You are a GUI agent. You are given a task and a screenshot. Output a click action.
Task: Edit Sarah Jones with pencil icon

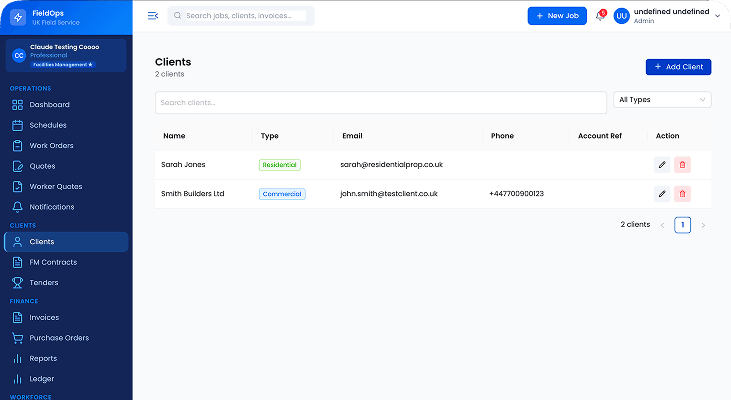point(662,165)
